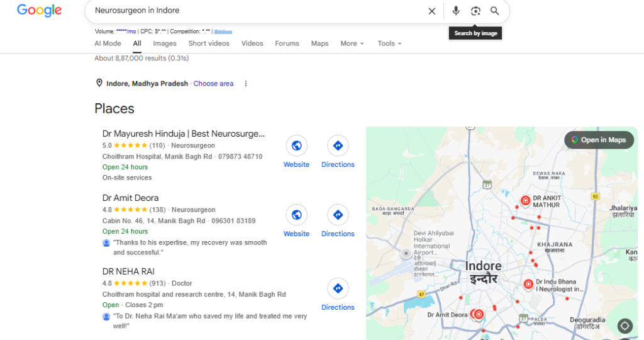Clear the search query with X icon
644x340 pixels.
point(431,11)
